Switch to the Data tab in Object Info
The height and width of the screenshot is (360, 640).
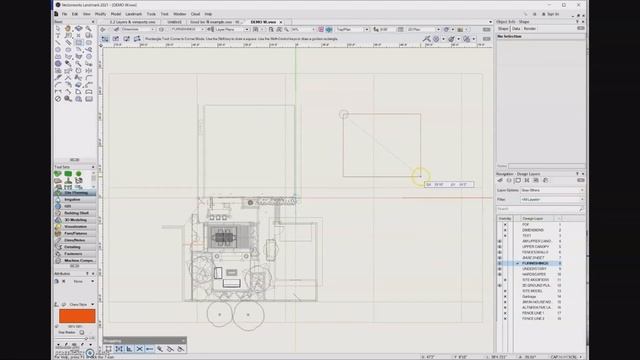point(516,29)
